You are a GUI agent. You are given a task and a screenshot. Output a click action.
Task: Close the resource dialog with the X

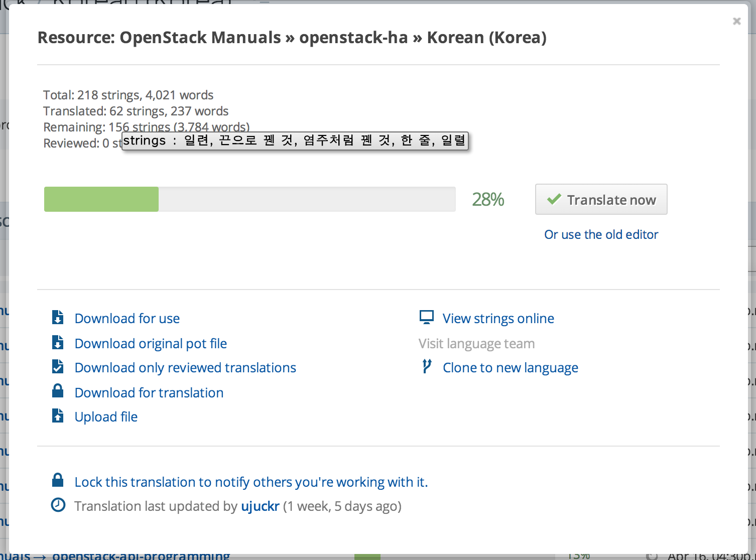click(x=736, y=21)
